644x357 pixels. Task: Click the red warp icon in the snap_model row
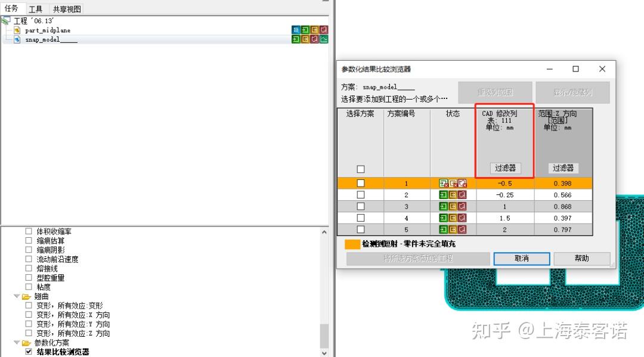[x=314, y=39]
